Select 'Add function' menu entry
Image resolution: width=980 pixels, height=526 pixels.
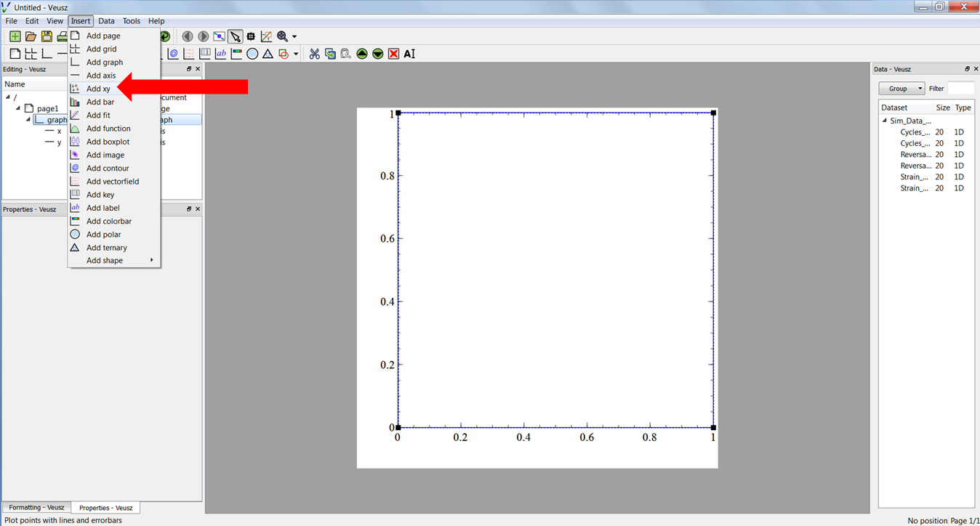(108, 129)
